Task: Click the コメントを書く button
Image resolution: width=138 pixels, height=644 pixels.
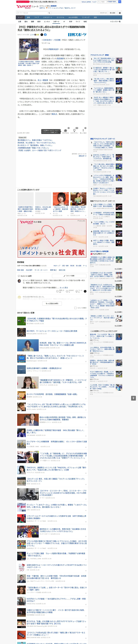Action: coord(69,276)
